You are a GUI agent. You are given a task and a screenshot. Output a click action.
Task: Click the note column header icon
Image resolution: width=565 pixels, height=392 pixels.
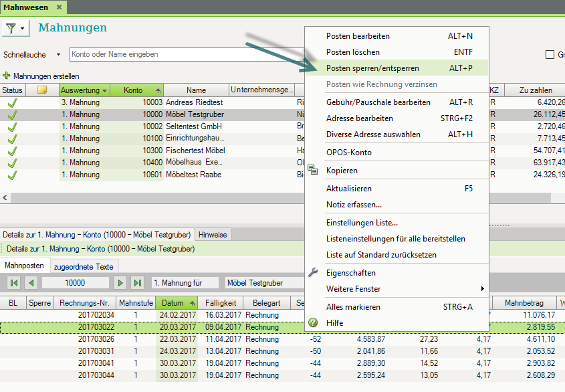click(41, 90)
